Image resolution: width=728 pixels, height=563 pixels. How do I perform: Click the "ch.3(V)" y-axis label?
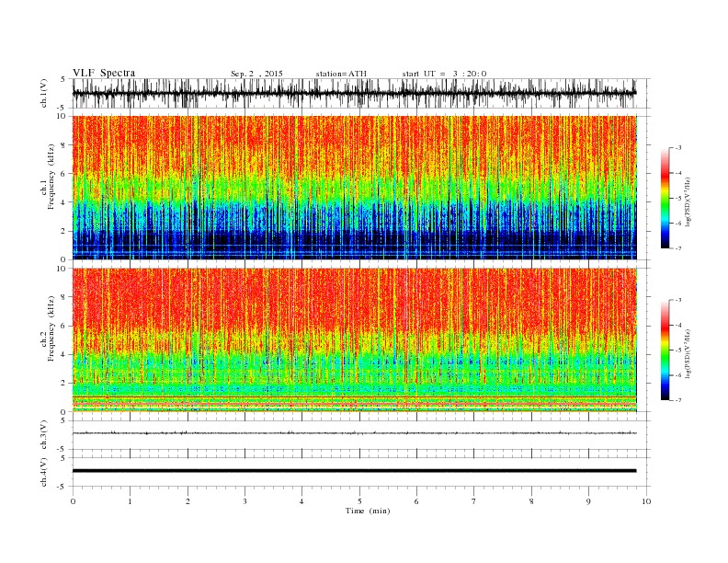point(44,435)
